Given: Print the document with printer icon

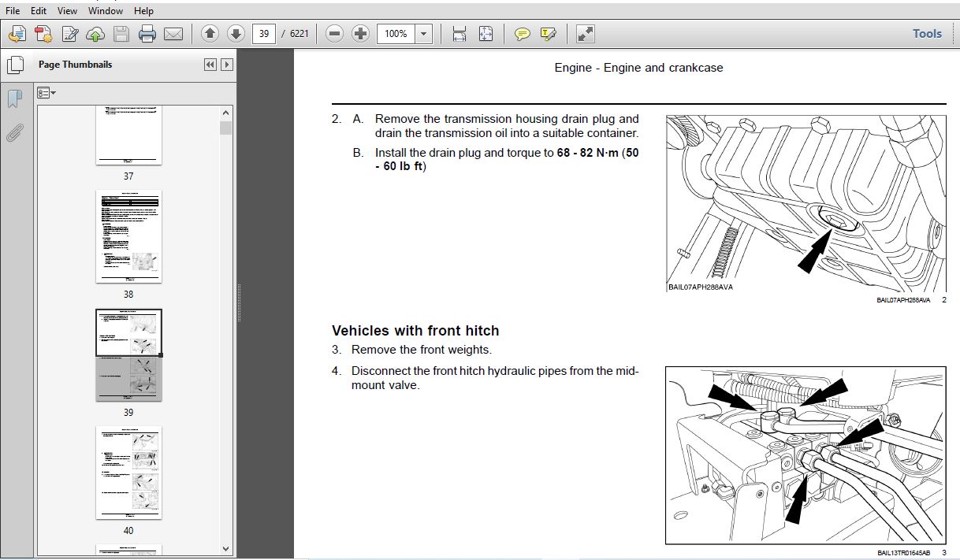Looking at the screenshot, I should (147, 34).
